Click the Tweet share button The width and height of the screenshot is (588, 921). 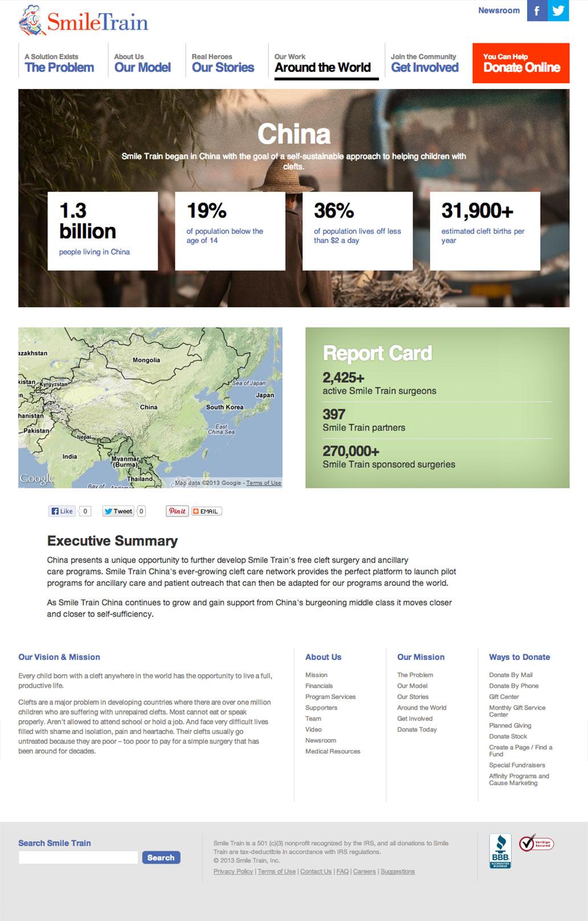[118, 511]
